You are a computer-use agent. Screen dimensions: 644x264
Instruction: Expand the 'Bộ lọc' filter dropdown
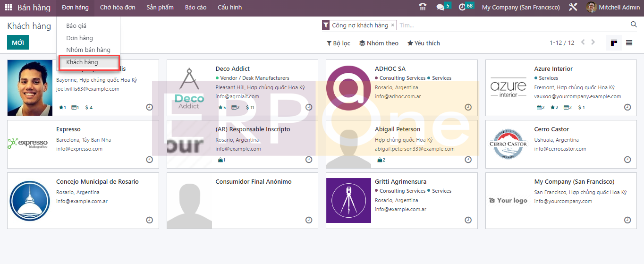tap(339, 43)
